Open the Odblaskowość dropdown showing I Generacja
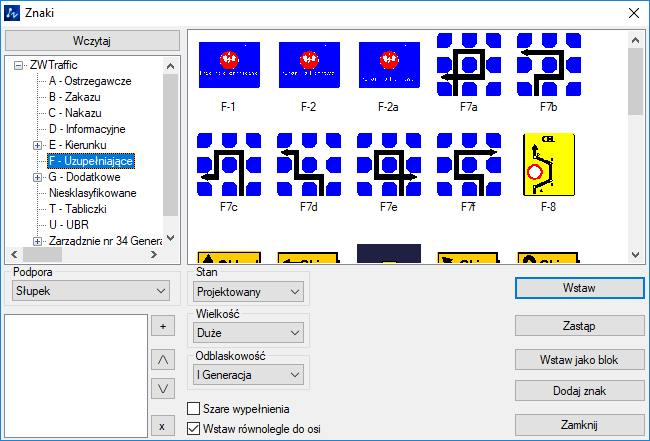The image size is (650, 441). [247, 375]
